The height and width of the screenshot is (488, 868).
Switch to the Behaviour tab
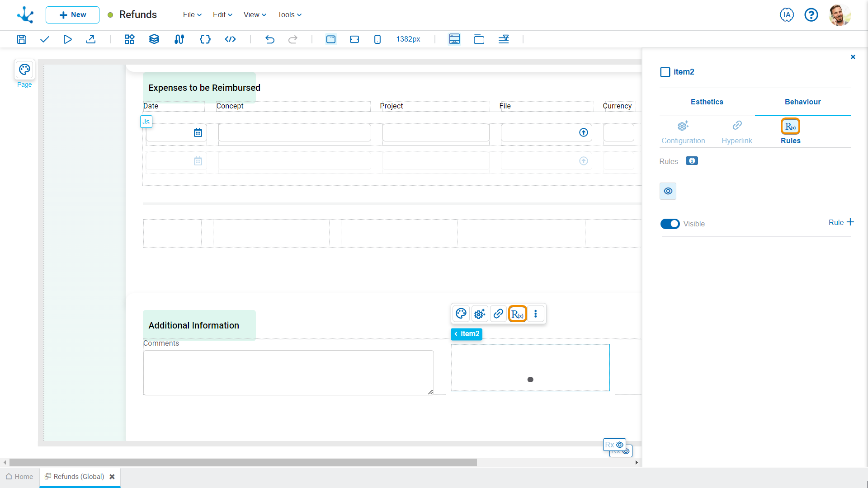tap(802, 102)
